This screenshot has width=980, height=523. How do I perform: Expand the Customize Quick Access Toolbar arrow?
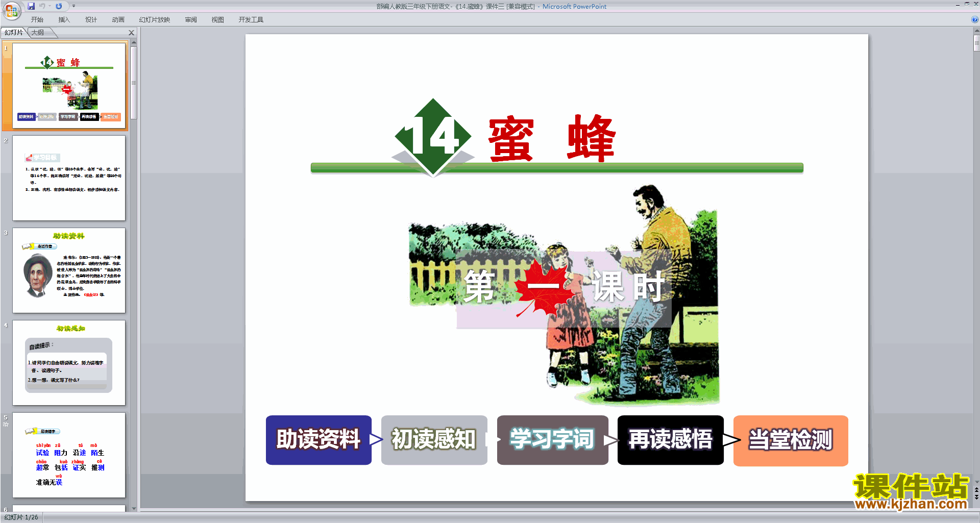point(73,6)
